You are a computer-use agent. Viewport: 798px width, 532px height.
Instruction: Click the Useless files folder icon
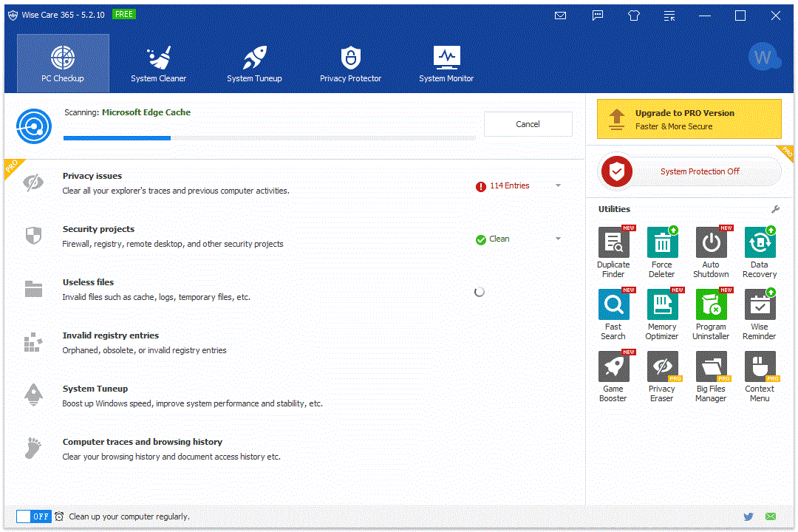point(33,289)
